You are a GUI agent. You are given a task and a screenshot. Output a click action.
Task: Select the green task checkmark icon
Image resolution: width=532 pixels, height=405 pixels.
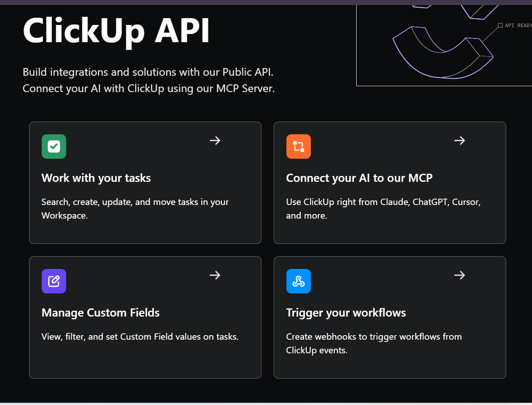click(53, 146)
